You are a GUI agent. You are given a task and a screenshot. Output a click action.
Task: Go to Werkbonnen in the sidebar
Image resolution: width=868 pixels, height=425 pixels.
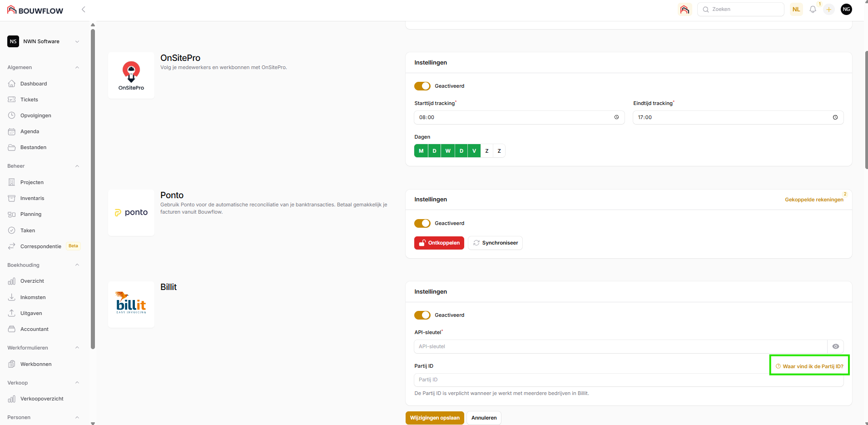(36, 364)
